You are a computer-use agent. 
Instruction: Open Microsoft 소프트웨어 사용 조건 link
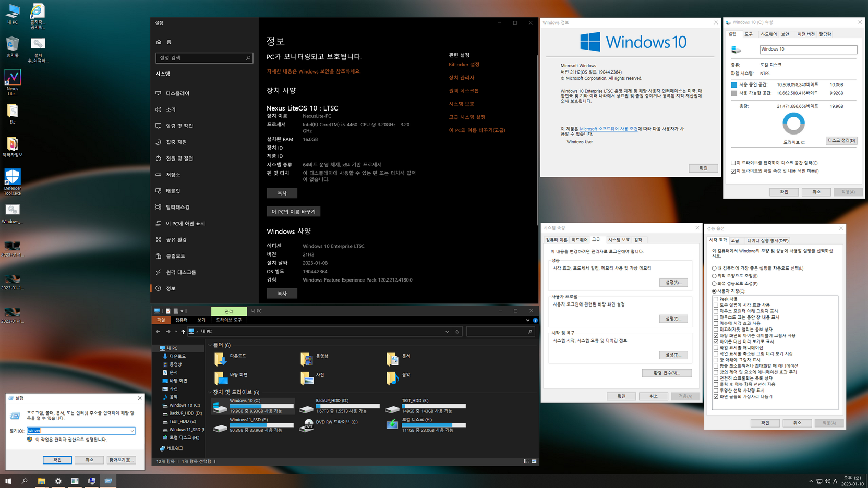[x=608, y=129]
